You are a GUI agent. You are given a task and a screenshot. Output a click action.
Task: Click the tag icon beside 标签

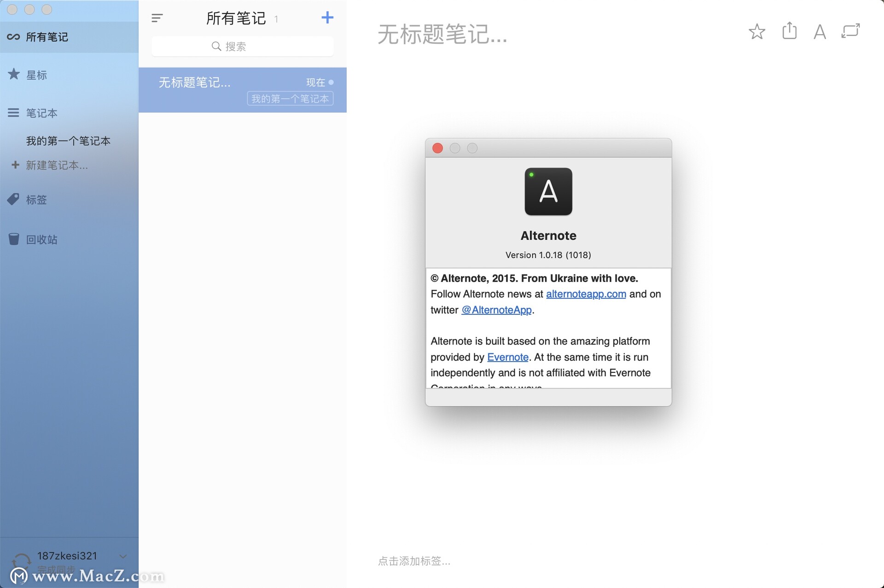click(x=13, y=199)
